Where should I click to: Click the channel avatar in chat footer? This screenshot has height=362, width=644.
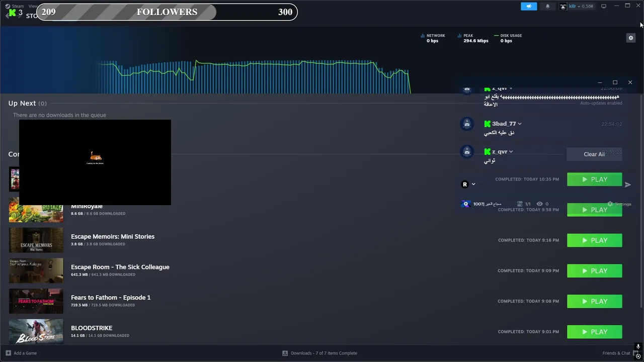coord(466,204)
